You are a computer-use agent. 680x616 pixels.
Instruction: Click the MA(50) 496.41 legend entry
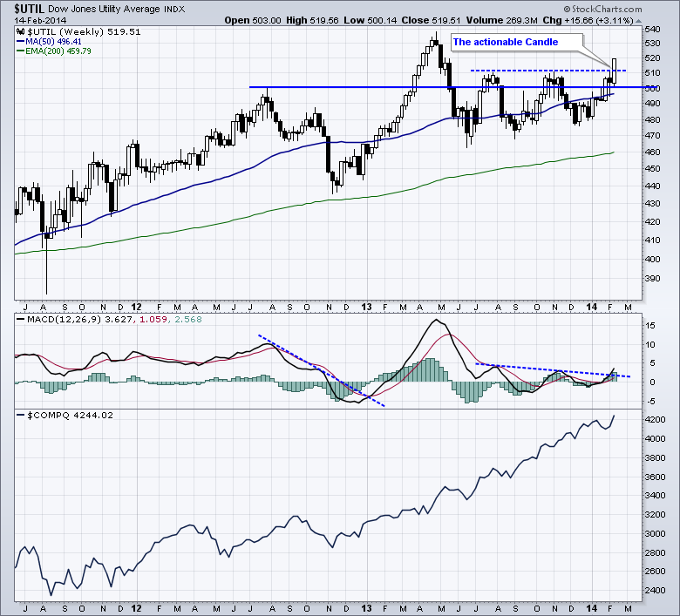click(49, 42)
